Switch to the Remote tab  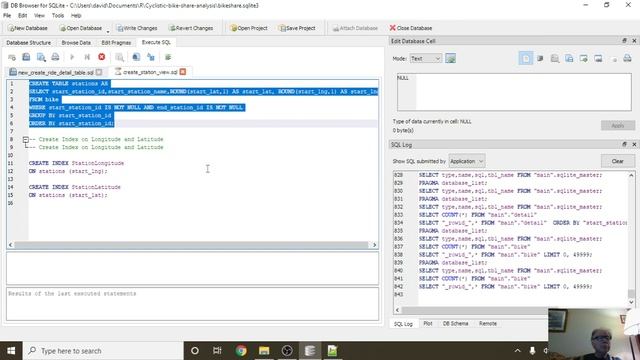tap(488, 323)
